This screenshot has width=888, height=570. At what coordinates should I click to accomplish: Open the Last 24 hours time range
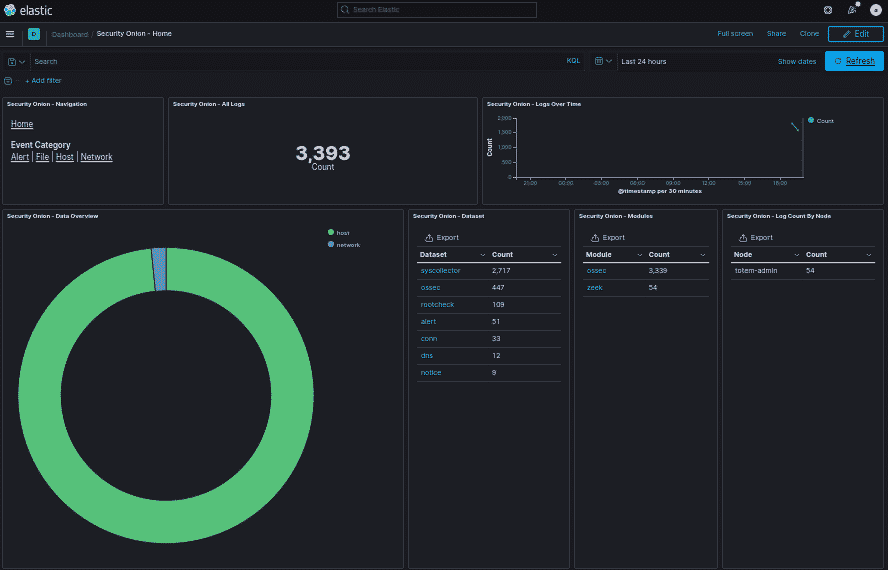pyautogui.click(x=643, y=61)
